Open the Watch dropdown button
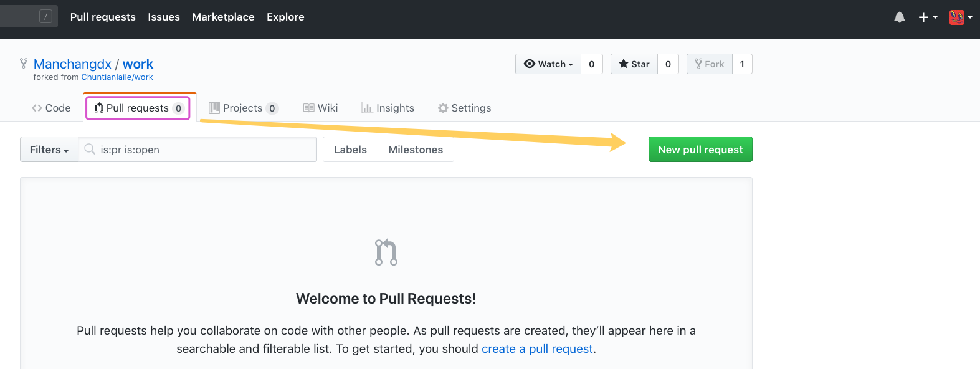 (x=548, y=64)
